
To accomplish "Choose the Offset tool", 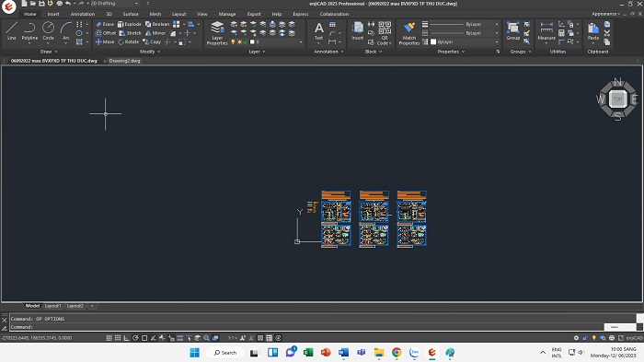I will pyautogui.click(x=106, y=33).
